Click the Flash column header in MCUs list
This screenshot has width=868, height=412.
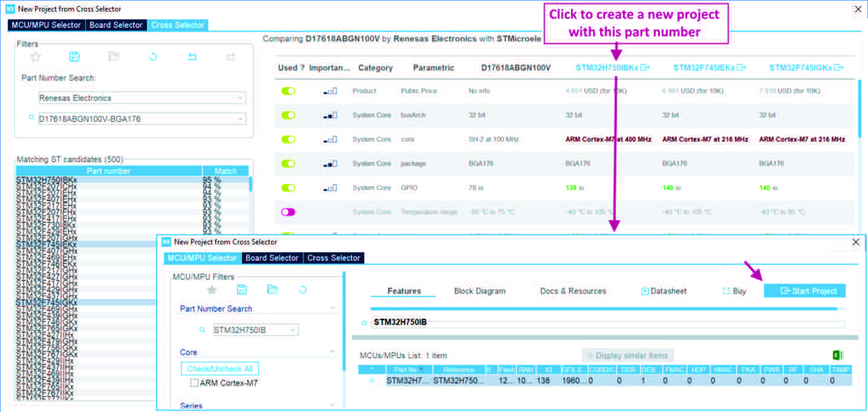(507, 370)
